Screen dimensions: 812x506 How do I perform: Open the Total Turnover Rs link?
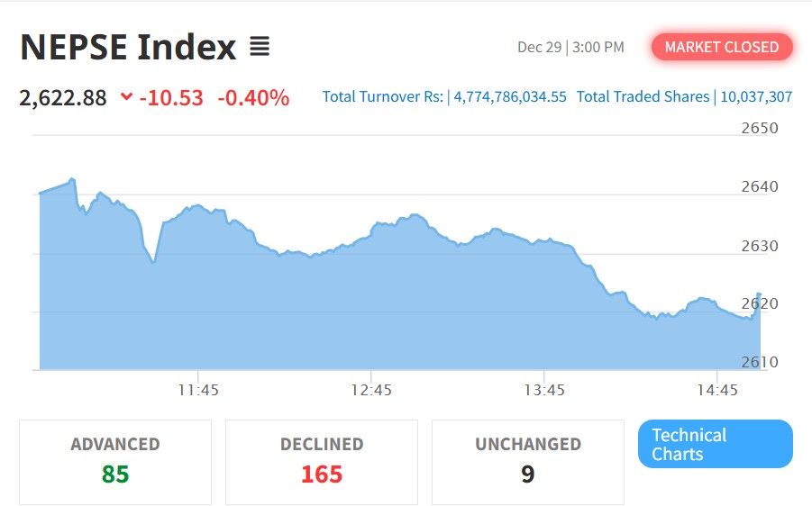[x=382, y=96]
